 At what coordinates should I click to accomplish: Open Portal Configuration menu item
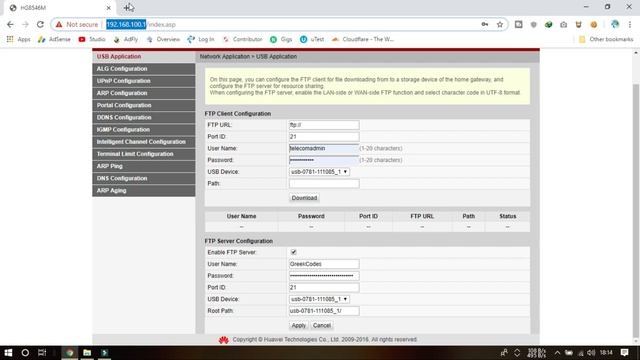tap(144, 105)
